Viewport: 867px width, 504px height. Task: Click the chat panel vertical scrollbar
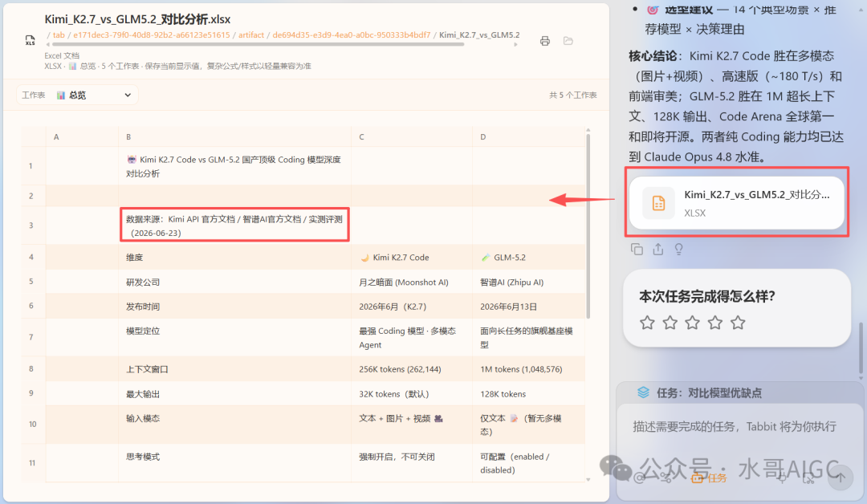tap(861, 348)
